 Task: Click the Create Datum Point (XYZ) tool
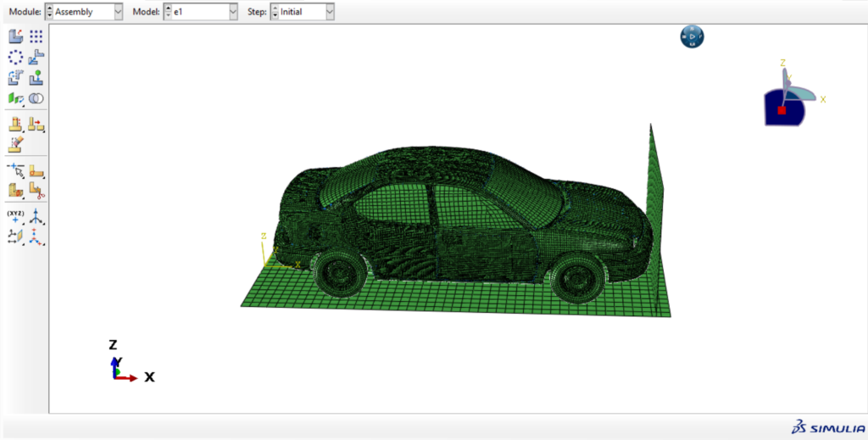point(16,215)
